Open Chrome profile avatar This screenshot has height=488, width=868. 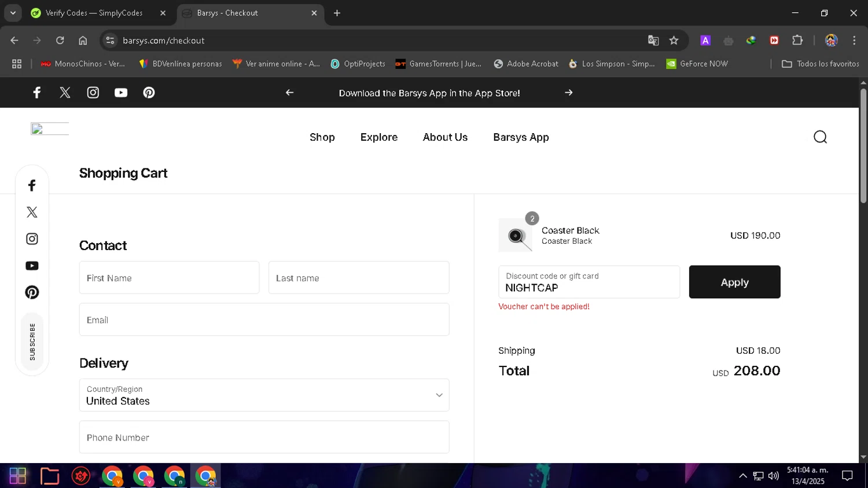point(832,41)
